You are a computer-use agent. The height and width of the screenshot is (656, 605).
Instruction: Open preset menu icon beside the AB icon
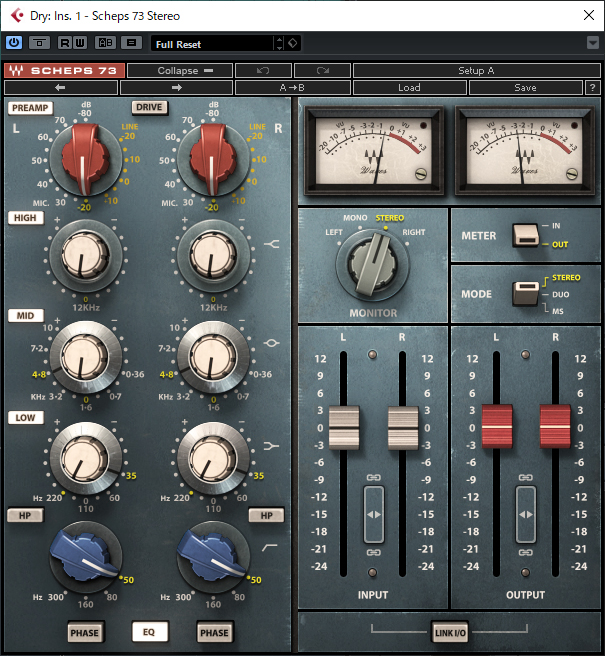[131, 43]
